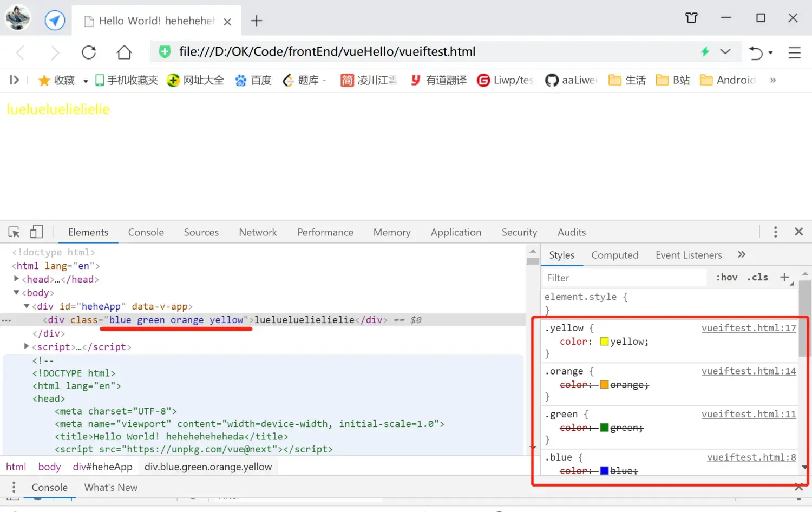
Task: Open aaLiwei GitHub bookmark
Action: pos(571,81)
